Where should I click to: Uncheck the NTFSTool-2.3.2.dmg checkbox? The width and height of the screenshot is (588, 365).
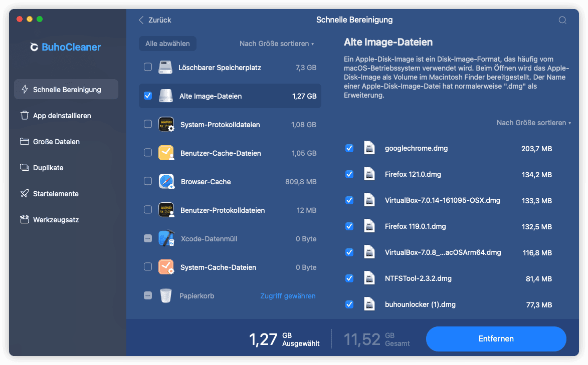(x=349, y=278)
